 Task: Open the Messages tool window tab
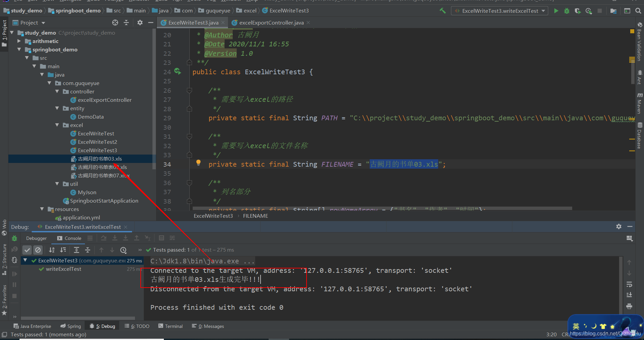coord(208,326)
